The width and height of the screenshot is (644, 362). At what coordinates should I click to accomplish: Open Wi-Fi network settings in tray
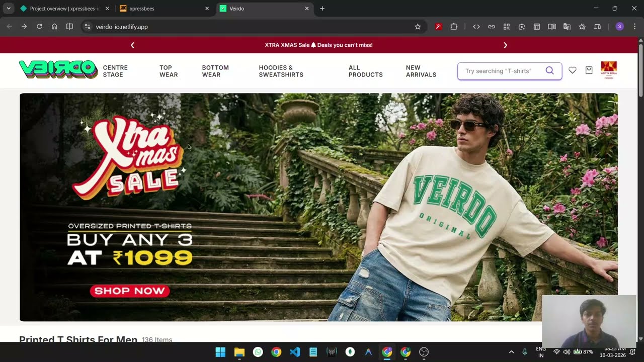point(556,352)
